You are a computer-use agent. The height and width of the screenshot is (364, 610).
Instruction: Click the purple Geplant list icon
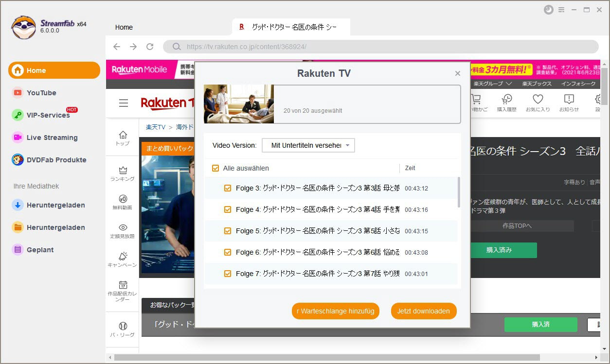pyautogui.click(x=18, y=250)
